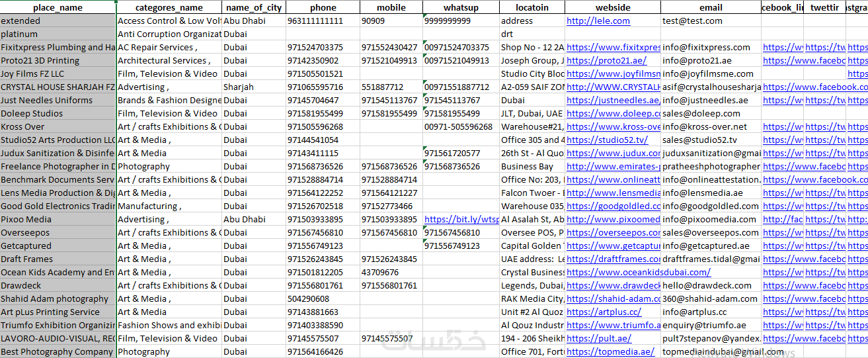
Task: Select the 'Business Bay' location cell
Action: (532, 166)
